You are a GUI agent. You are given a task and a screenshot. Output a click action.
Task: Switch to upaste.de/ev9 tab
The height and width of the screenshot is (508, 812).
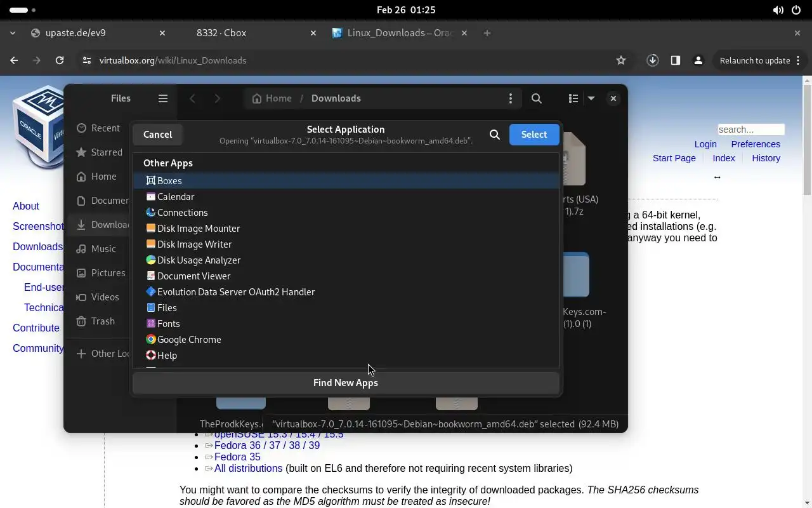pos(98,33)
